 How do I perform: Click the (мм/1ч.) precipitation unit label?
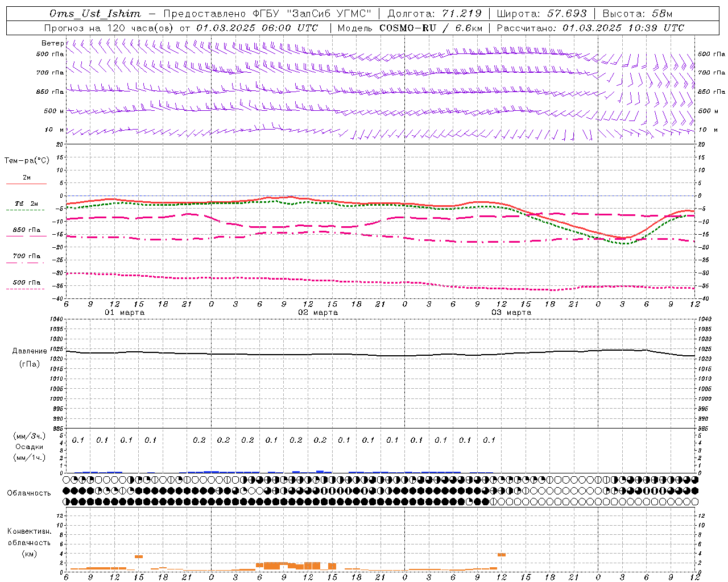[x=30, y=458]
